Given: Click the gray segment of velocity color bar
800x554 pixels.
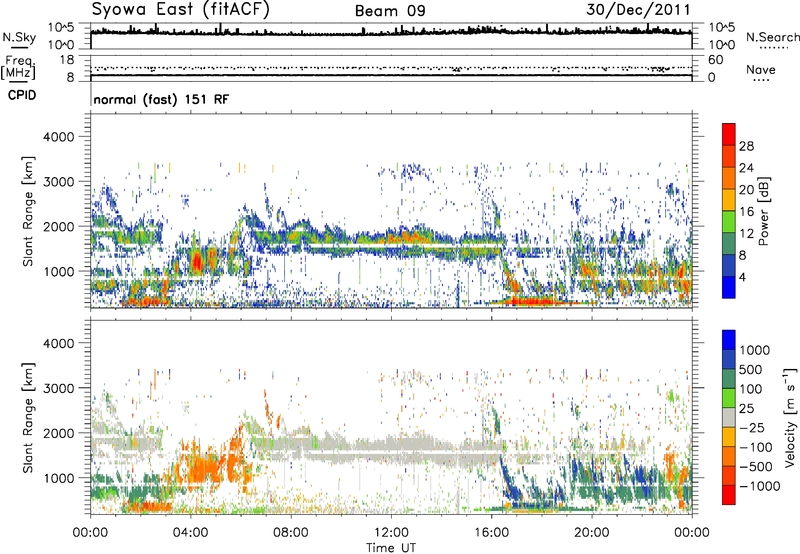Looking at the screenshot, I should coord(729,417).
